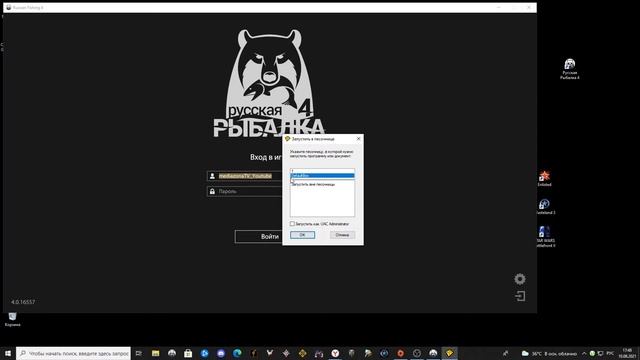Select STAR WARS Battlefront II desktop shortcut

[545, 237]
